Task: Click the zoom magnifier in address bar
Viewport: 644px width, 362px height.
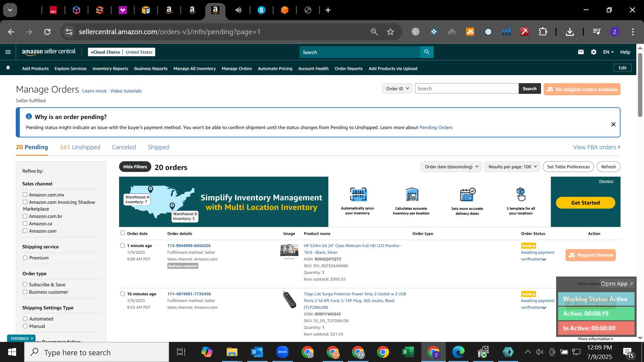Action: tap(374, 32)
